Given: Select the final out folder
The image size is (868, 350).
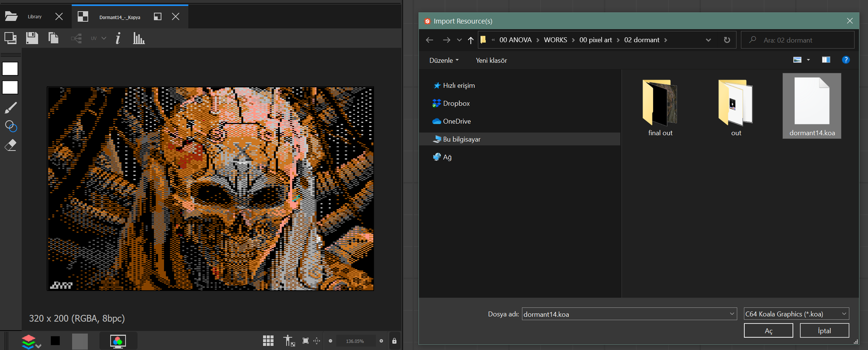Looking at the screenshot, I should pyautogui.click(x=660, y=108).
